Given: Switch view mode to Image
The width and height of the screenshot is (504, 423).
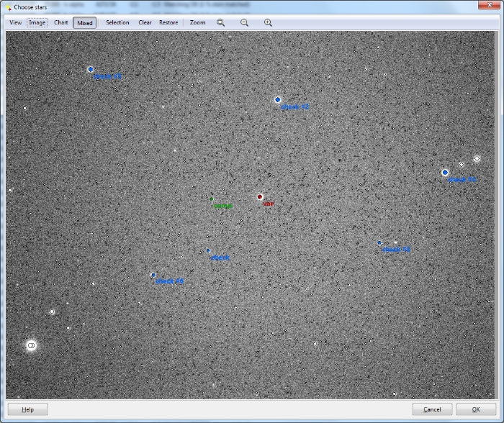Looking at the screenshot, I should coord(37,22).
